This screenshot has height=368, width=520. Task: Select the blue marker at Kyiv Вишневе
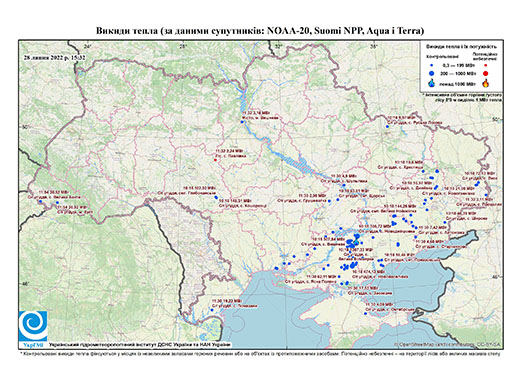tap(242, 122)
